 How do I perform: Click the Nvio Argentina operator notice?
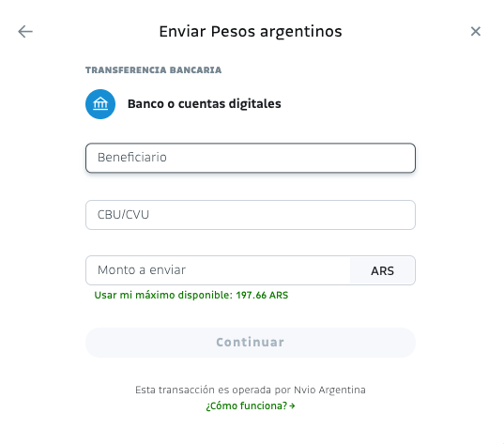(x=251, y=390)
